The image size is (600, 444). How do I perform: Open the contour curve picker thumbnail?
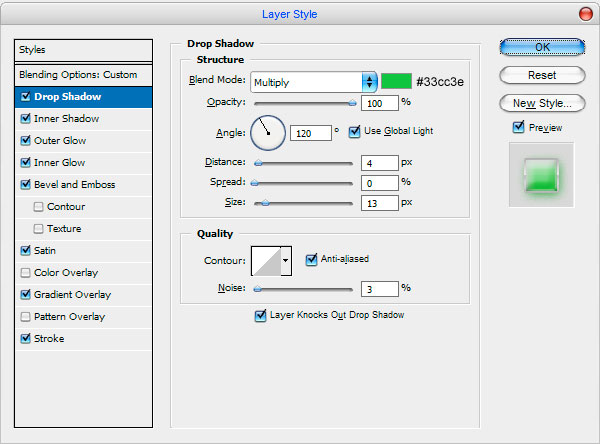pos(266,261)
